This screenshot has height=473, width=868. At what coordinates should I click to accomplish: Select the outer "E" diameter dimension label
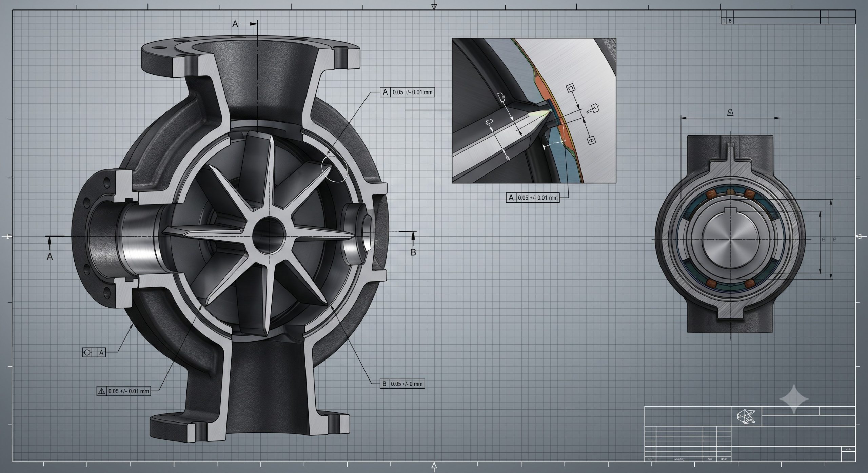click(x=834, y=240)
